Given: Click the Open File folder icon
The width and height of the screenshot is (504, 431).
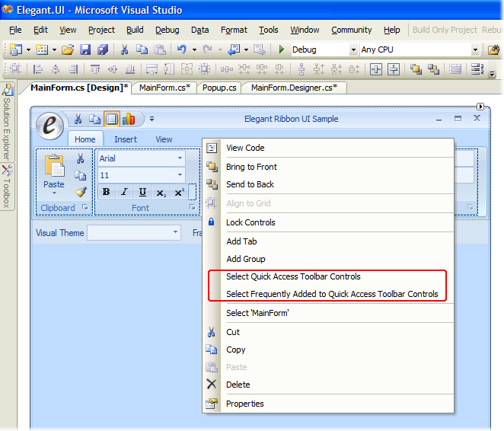Looking at the screenshot, I should [68, 49].
